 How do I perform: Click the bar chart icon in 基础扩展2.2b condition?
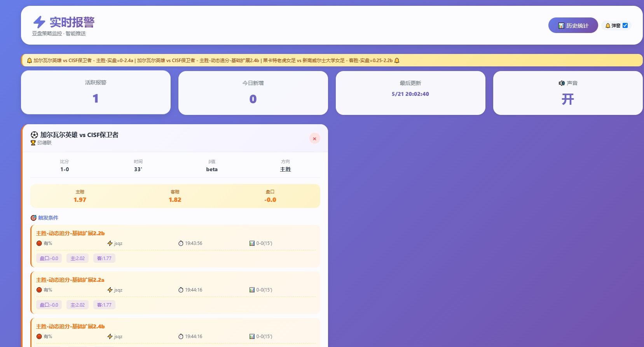coord(252,243)
